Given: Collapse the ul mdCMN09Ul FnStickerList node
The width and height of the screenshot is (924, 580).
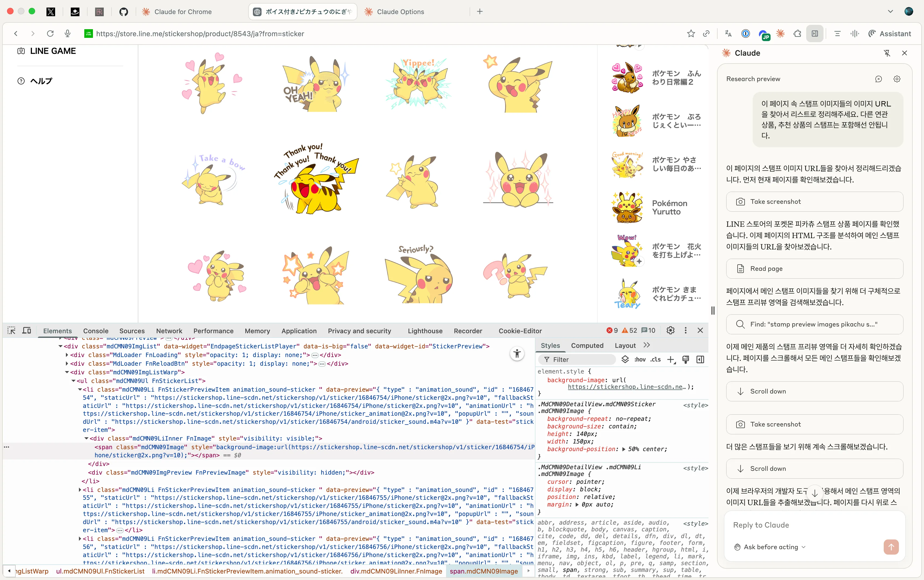Looking at the screenshot, I should (x=73, y=381).
